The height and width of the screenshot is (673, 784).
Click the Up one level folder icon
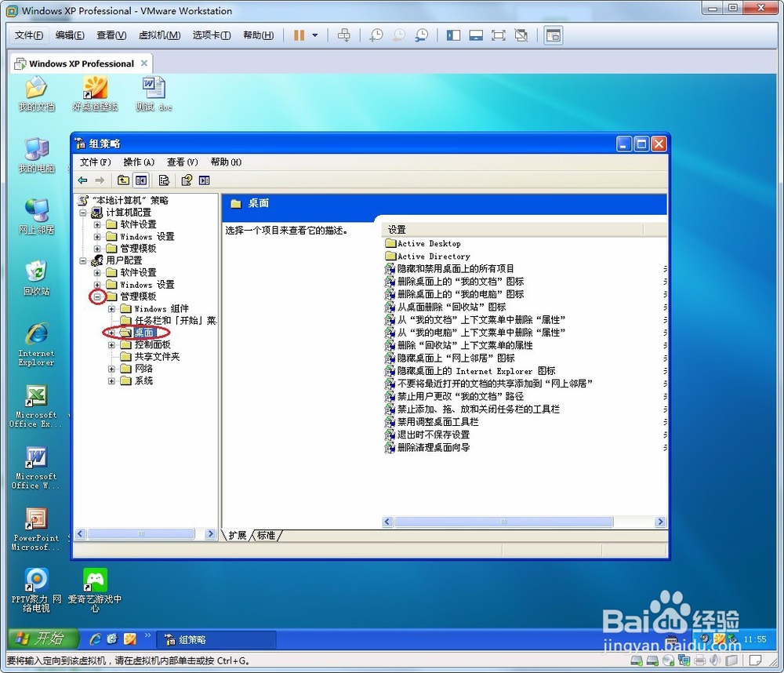pyautogui.click(x=123, y=180)
